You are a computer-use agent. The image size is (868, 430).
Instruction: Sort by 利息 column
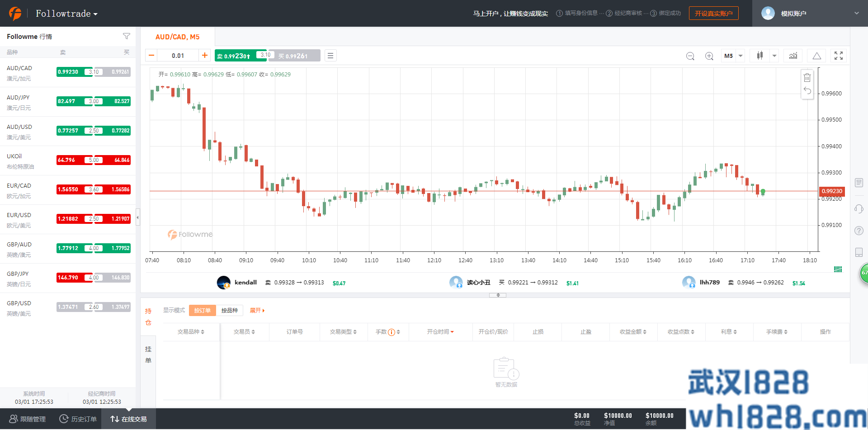pos(729,332)
